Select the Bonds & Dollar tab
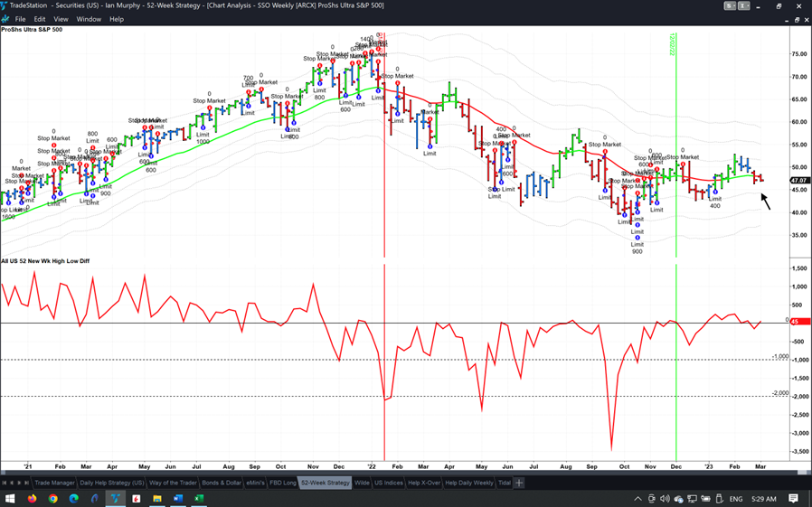The height and width of the screenshot is (507, 812). 222,483
